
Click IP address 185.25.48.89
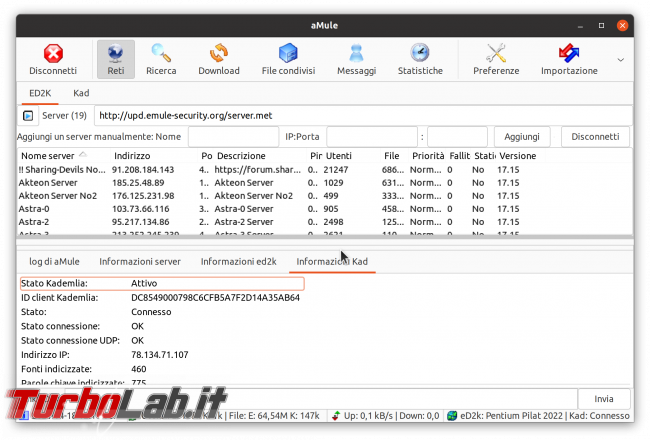coord(138,183)
